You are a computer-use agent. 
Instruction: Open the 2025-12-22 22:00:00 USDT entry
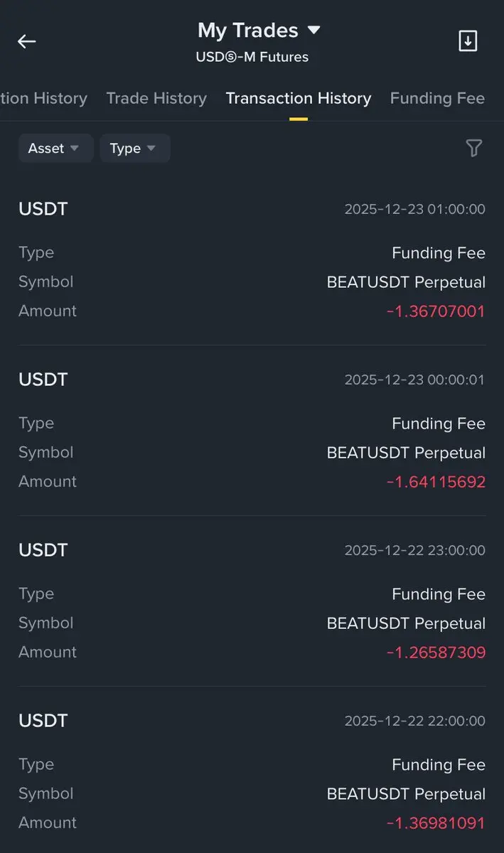(252, 772)
